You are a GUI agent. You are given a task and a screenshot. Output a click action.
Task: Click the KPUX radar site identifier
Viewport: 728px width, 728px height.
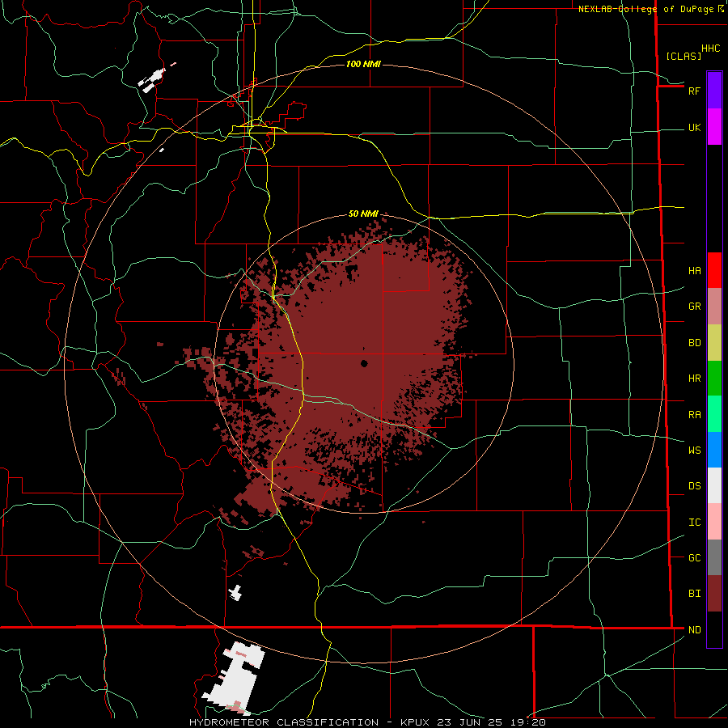tap(415, 722)
